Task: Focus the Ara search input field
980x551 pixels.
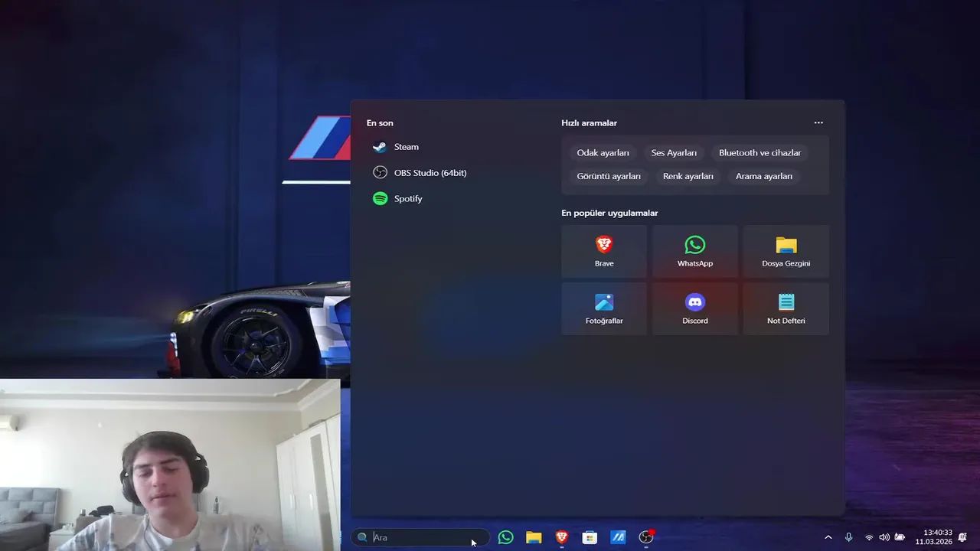Action: tap(420, 537)
